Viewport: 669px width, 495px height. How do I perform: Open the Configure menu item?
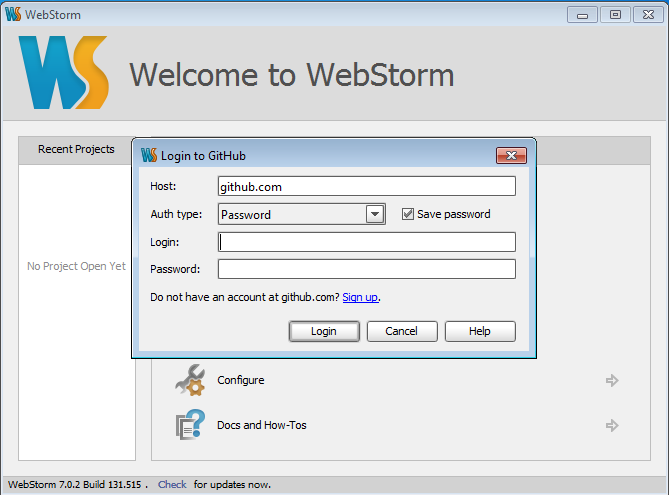click(241, 380)
